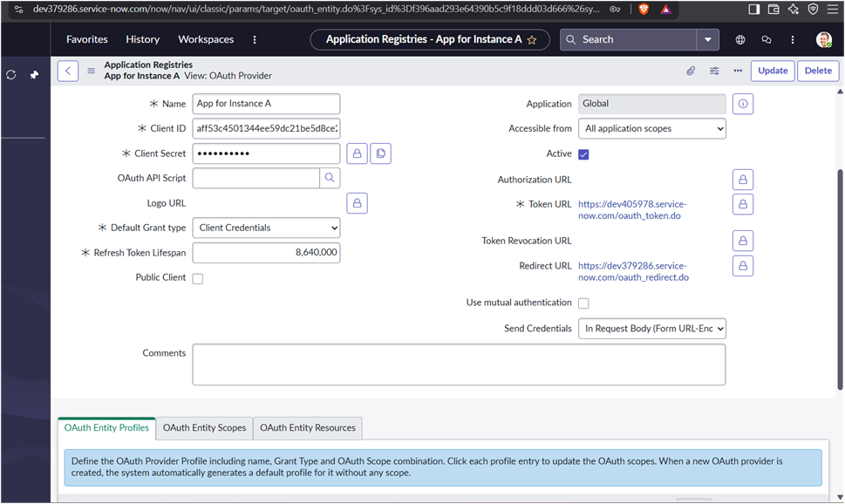
Task: Click the global Search box
Action: (629, 39)
